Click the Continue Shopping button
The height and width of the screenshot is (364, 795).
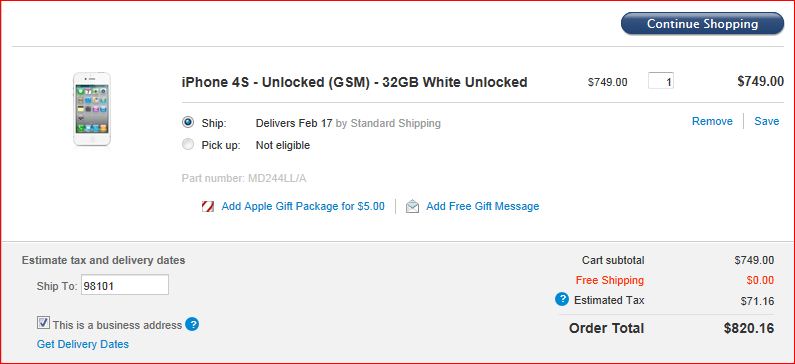pos(702,24)
